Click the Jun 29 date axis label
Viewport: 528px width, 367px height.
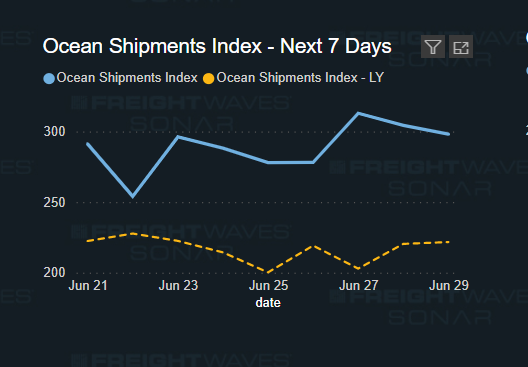(449, 286)
